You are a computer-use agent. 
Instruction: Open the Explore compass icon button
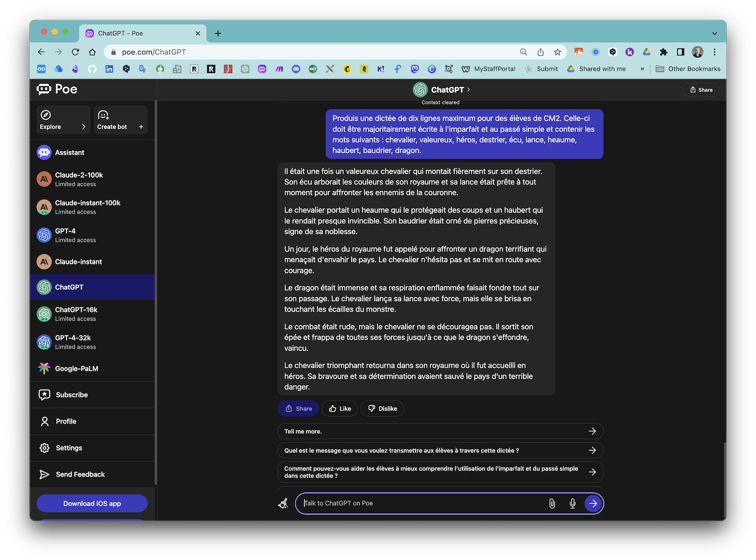click(46, 115)
